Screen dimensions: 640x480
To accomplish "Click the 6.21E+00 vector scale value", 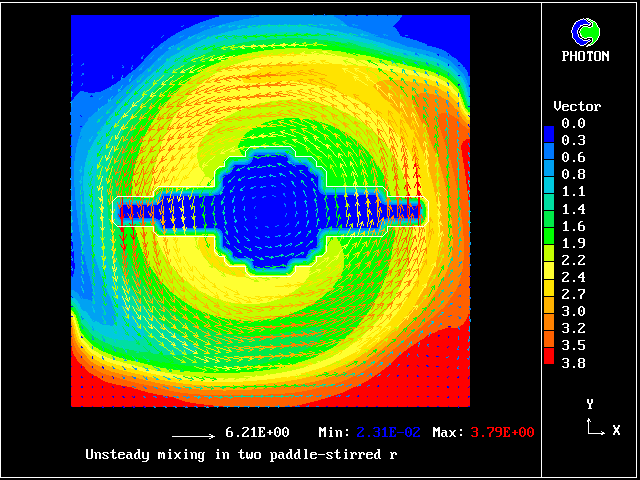I will click(257, 433).
